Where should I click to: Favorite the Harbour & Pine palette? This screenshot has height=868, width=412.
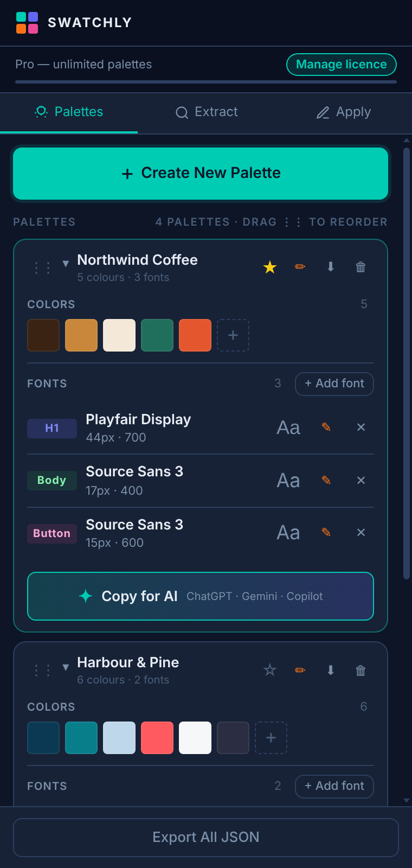(270, 670)
